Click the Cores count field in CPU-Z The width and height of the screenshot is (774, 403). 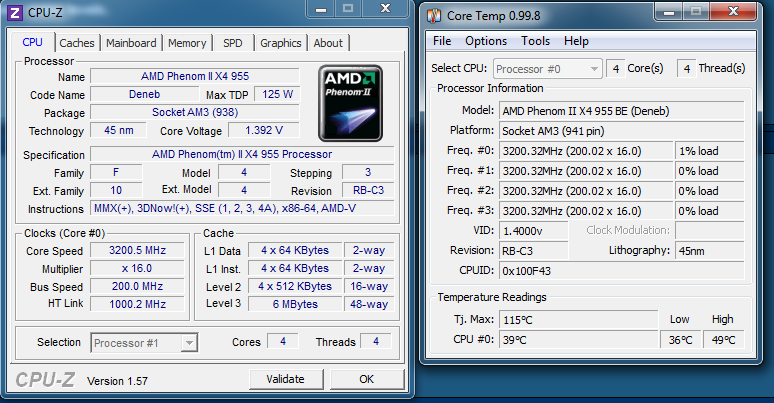(283, 341)
